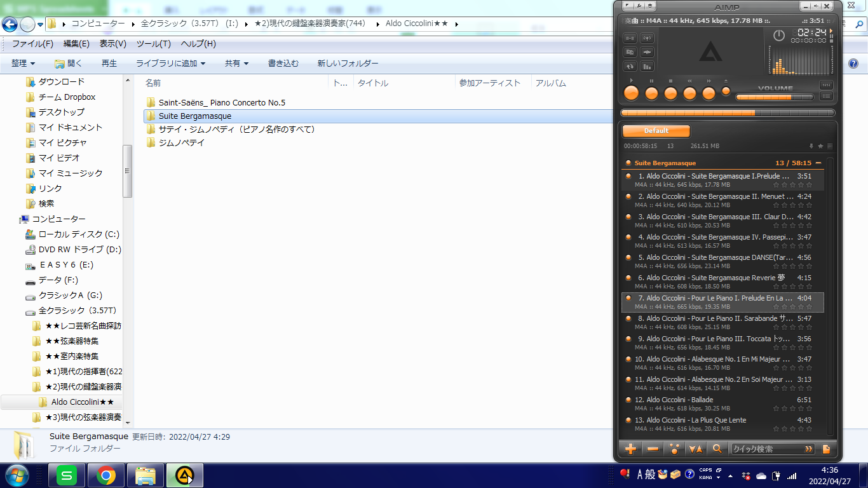
Task: Click the AIMP track seek bar
Action: point(728,112)
